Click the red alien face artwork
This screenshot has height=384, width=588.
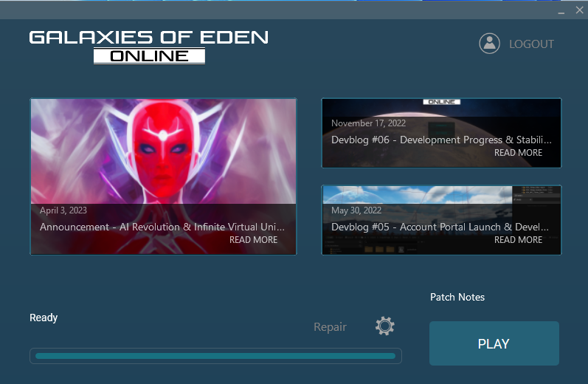pos(163,148)
